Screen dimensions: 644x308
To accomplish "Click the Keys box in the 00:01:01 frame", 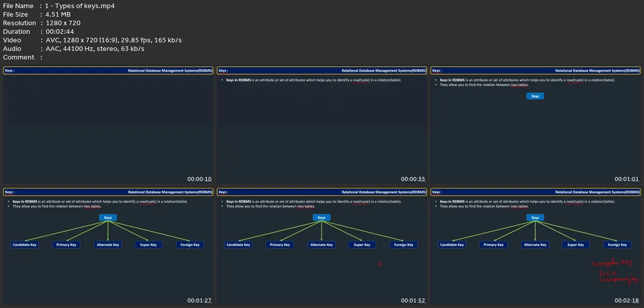I will (535, 96).
